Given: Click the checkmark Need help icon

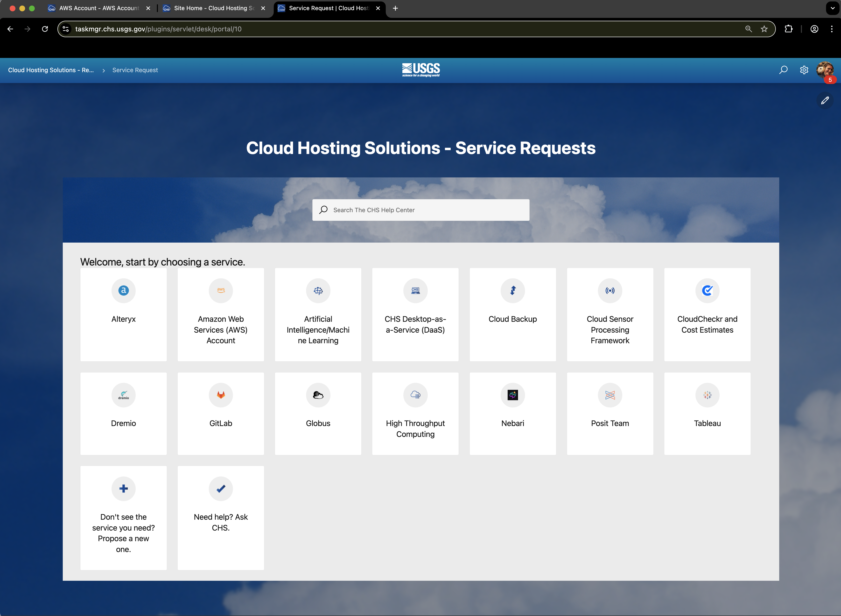Looking at the screenshot, I should [x=221, y=489].
